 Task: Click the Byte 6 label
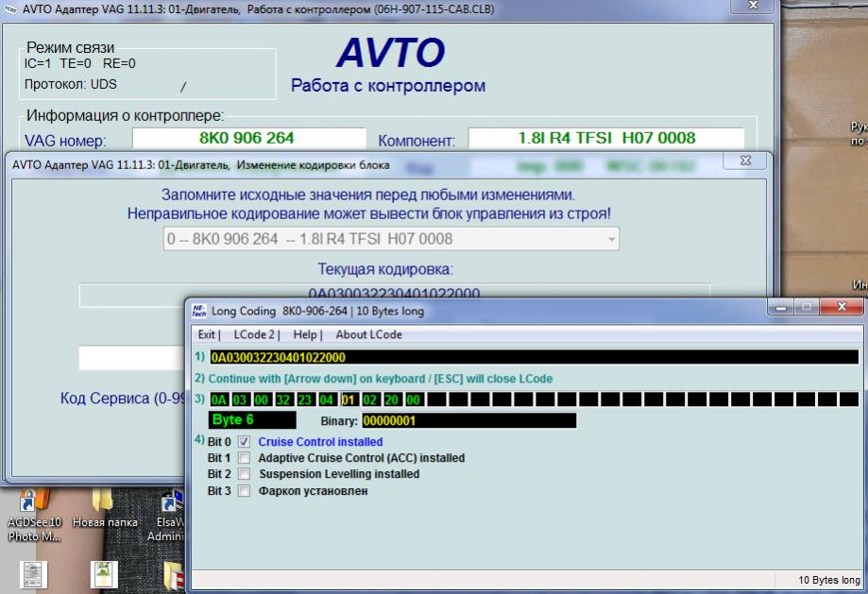click(x=252, y=420)
